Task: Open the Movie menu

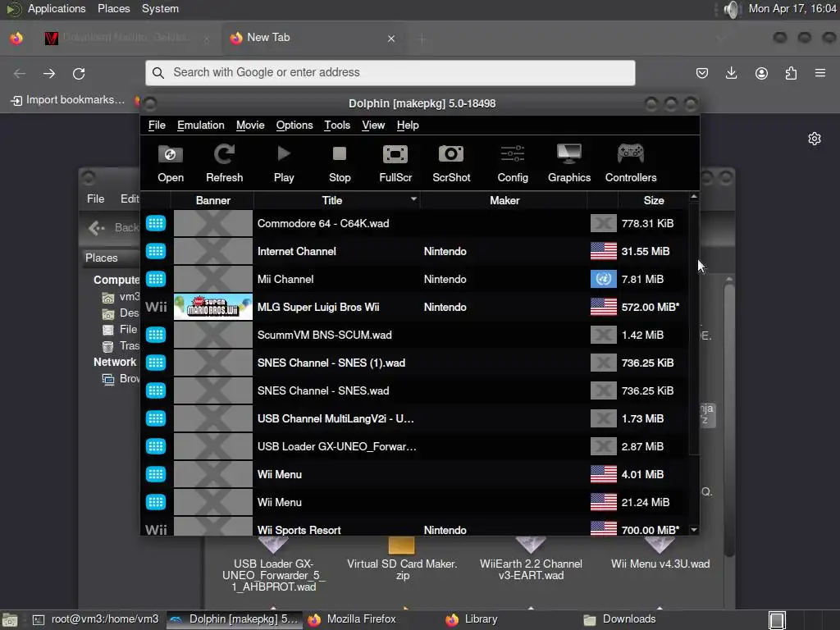Action: pos(250,125)
